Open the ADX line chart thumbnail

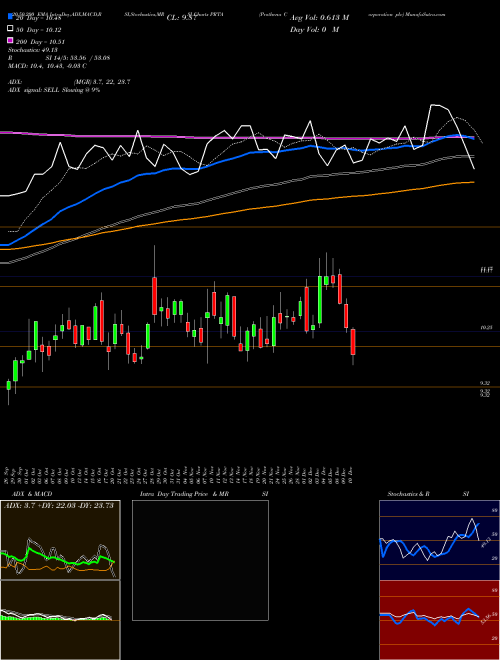(60, 540)
